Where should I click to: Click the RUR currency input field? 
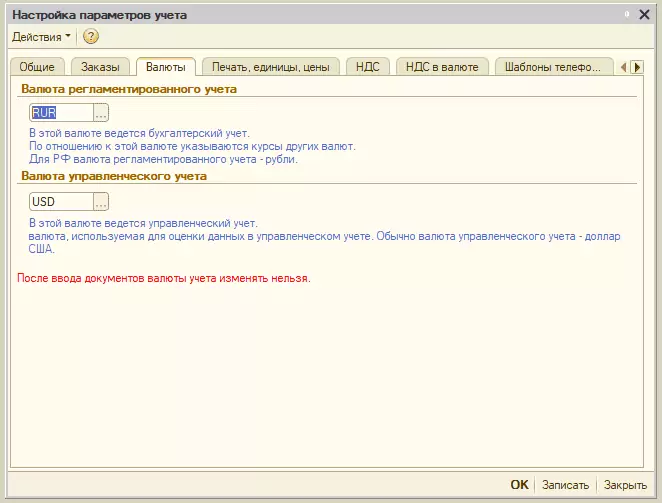(61, 113)
